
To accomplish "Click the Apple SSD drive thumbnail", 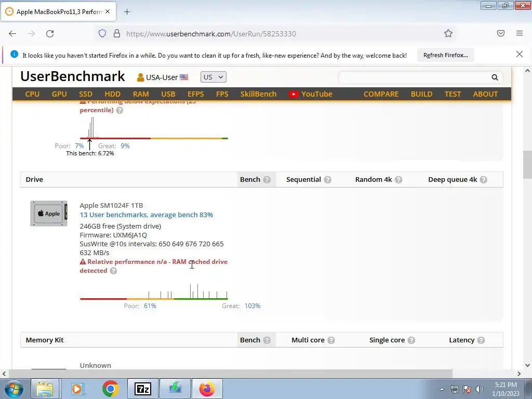I will coord(49,214).
